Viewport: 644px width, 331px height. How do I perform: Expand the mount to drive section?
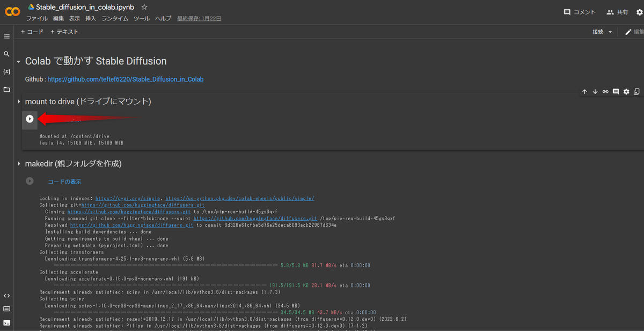(x=19, y=102)
